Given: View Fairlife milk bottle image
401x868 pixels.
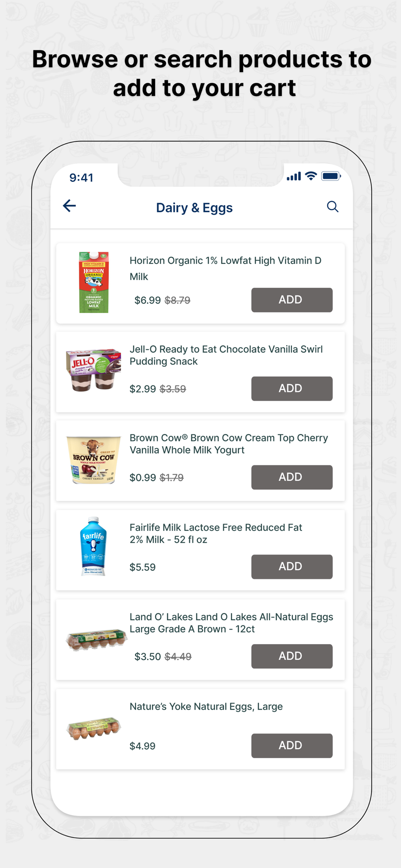Looking at the screenshot, I should (x=93, y=546).
